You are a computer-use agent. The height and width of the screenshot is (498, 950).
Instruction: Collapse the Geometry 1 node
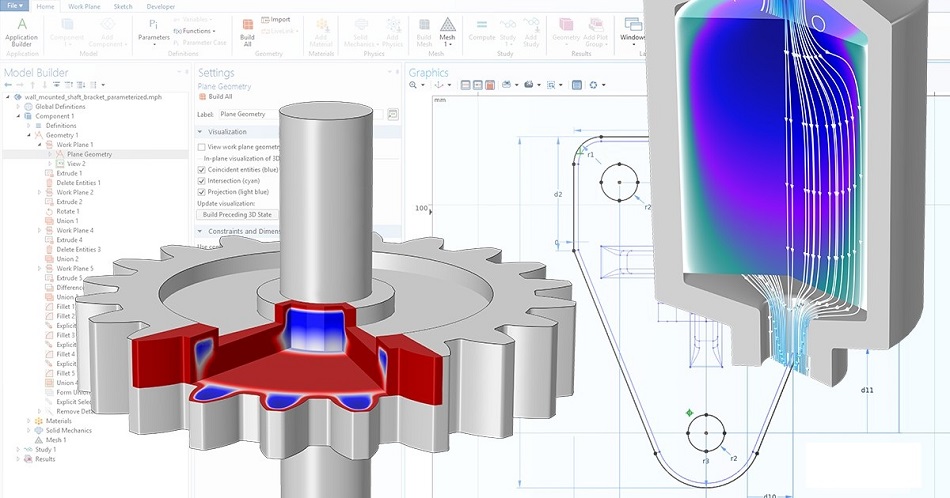tap(29, 135)
